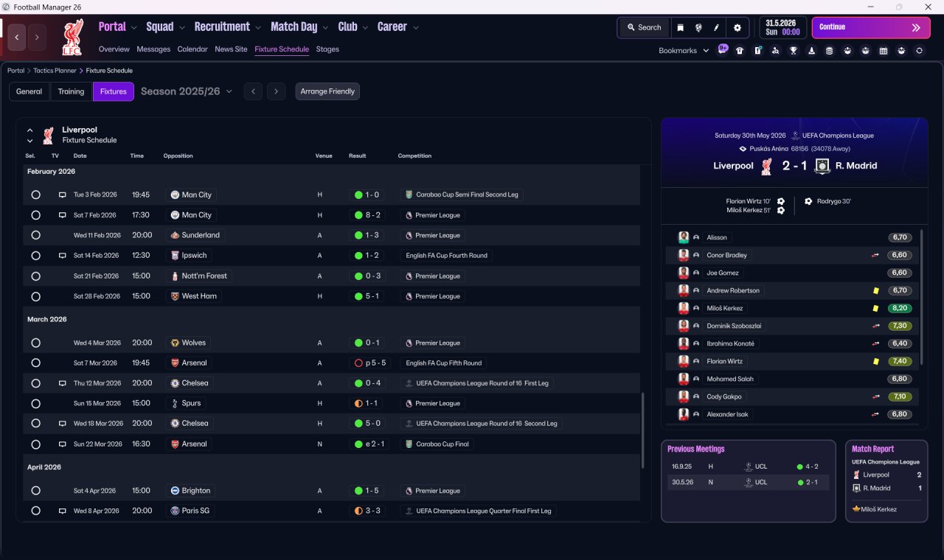Click the Arrange Friendly button
This screenshot has width=944, height=560.
[327, 91]
